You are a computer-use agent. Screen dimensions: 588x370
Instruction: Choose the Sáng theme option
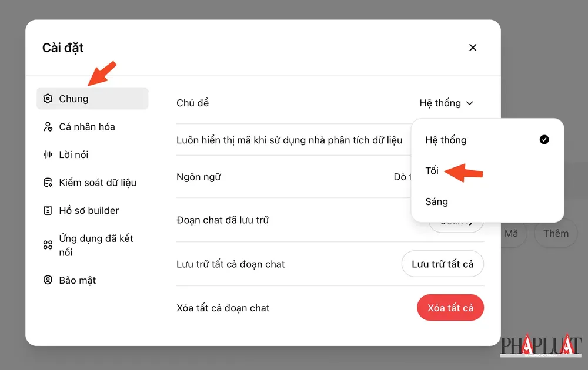click(436, 201)
